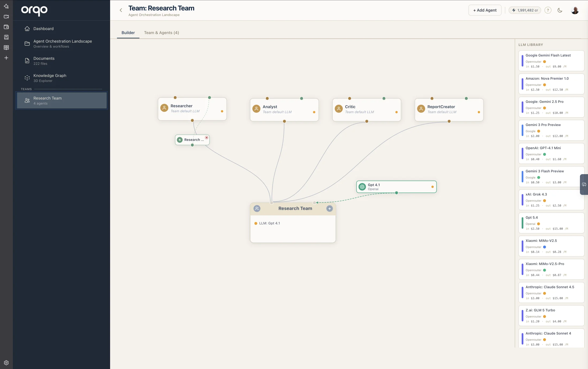The image size is (588, 369).
Task: Open the help question mark icon
Action: 548,10
